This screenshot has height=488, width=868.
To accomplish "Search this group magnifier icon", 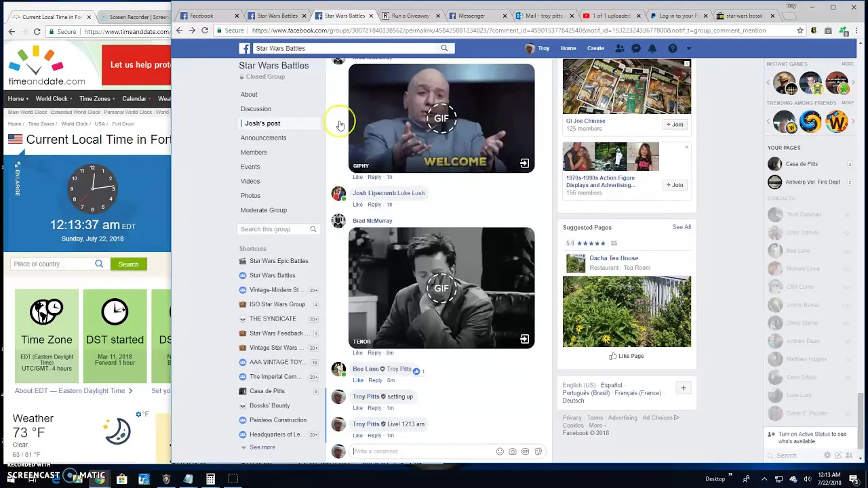I will click(x=313, y=229).
